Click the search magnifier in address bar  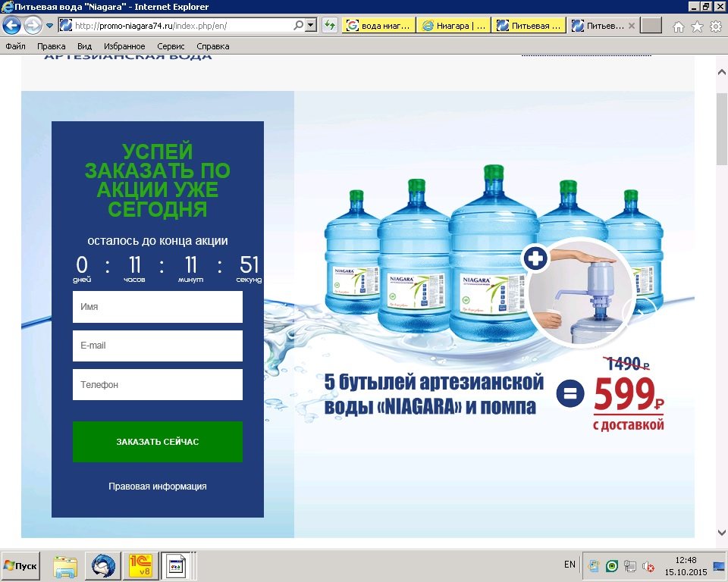299,26
